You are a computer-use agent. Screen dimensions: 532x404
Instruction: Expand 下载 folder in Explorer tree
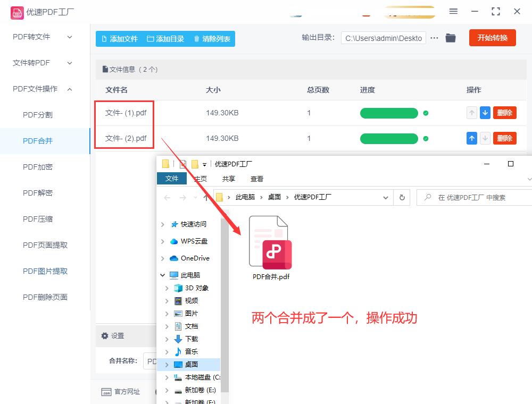point(167,339)
